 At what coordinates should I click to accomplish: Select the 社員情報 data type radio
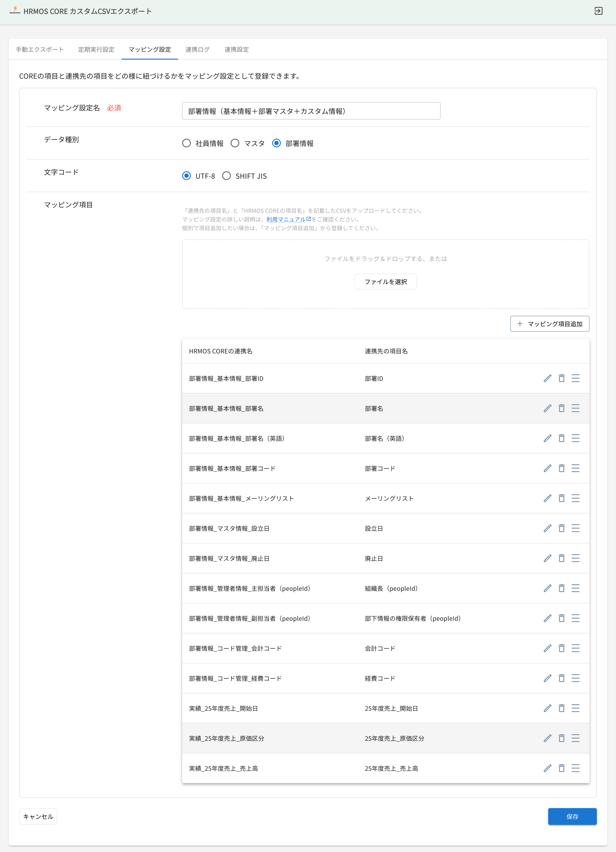click(x=186, y=143)
